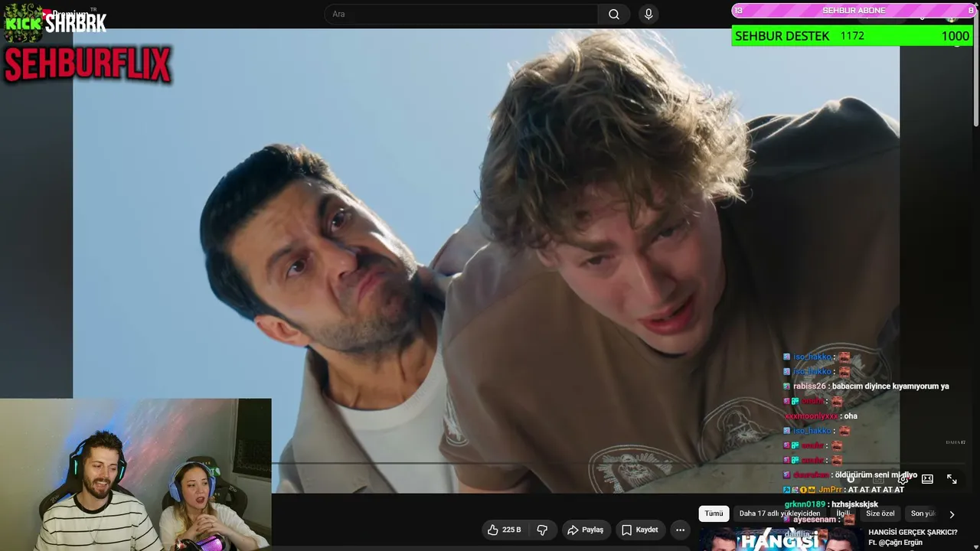Open player settings gear
The image size is (980, 551).
[903, 479]
